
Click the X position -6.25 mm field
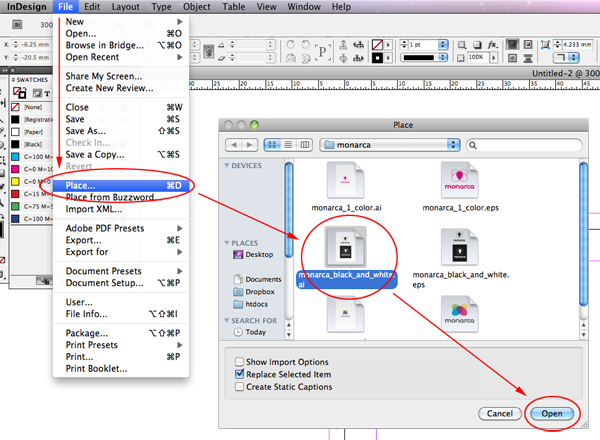[x=35, y=44]
